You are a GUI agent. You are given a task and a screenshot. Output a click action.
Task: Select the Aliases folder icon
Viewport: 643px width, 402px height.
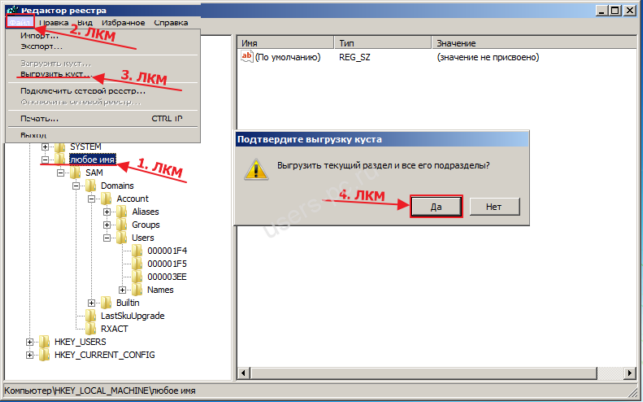coord(121,212)
